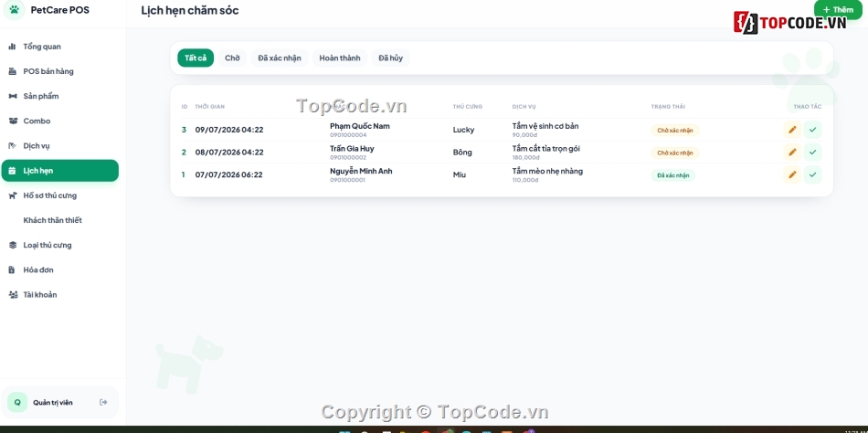Click the time 09/07/2026 04:22
Image resolution: width=868 pixels, height=433 pixels.
229,130
